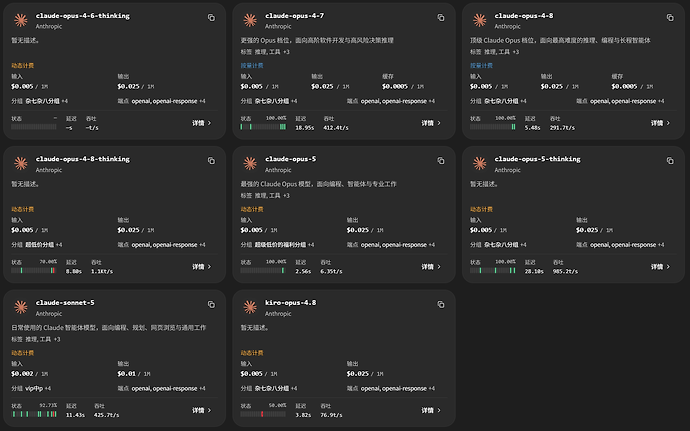Select the claude-sonnet-5 title
The image size is (690, 431).
pos(65,303)
